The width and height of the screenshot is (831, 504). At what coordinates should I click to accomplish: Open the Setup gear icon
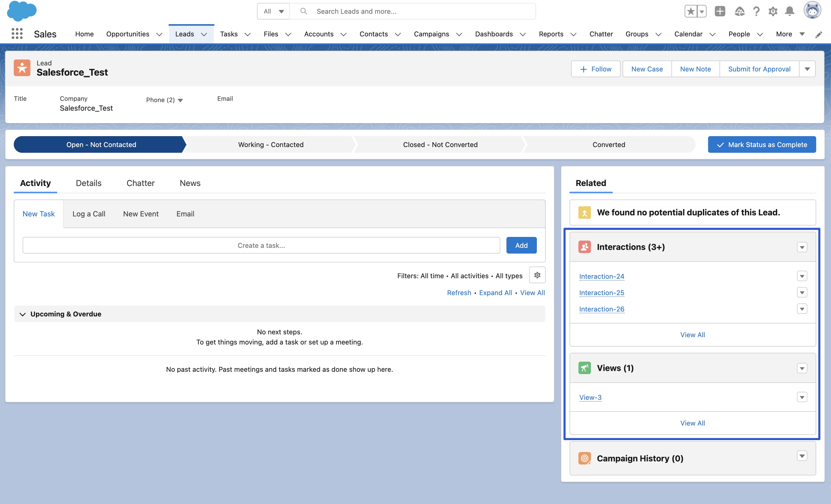click(773, 11)
